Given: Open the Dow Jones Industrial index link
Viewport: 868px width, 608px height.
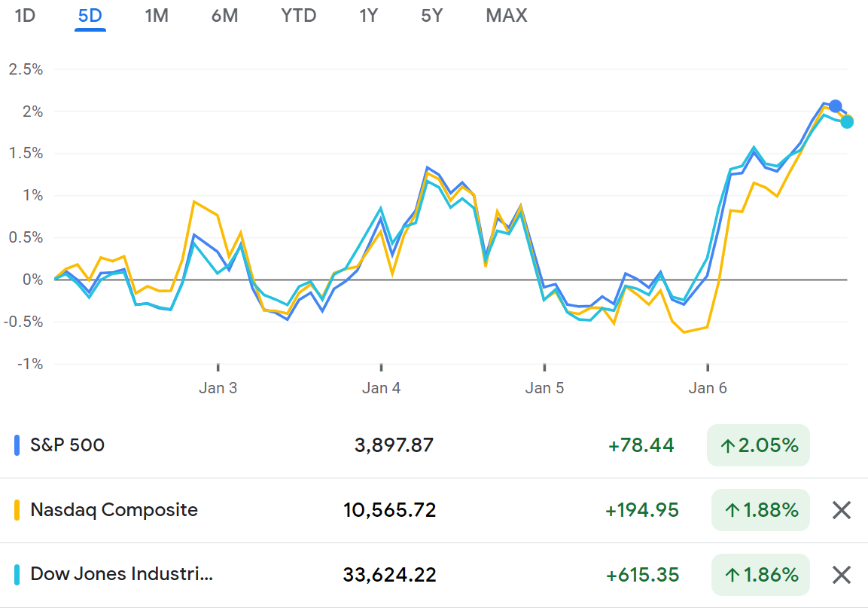Looking at the screenshot, I should (x=122, y=574).
